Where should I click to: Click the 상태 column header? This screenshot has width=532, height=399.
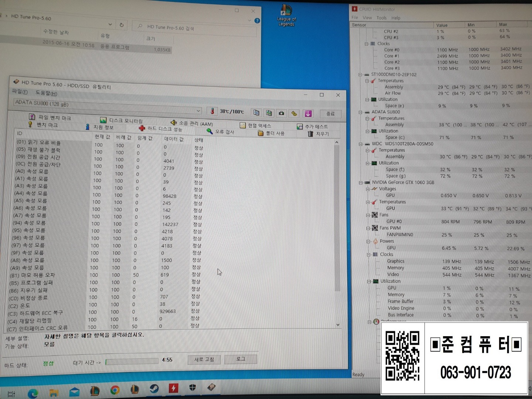pyautogui.click(x=199, y=140)
